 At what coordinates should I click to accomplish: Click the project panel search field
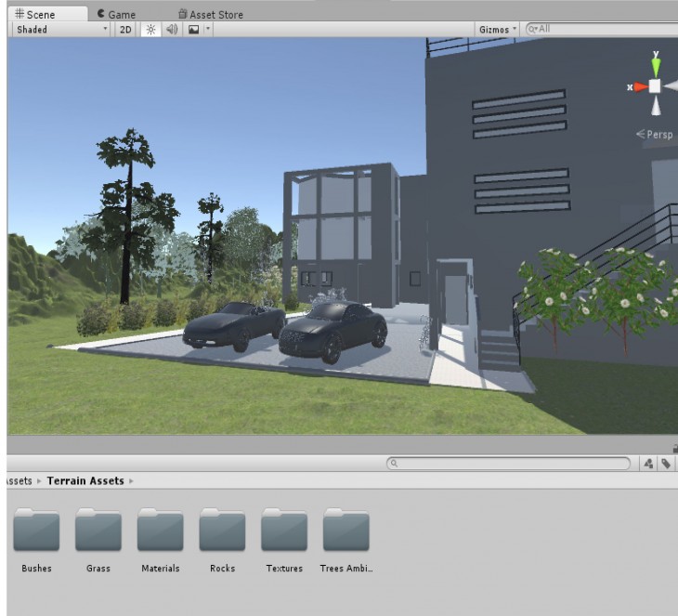tap(509, 463)
